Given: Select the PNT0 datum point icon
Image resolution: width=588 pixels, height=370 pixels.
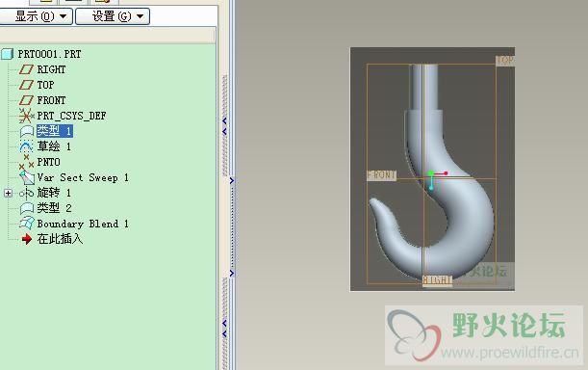Looking at the screenshot, I should [x=26, y=162].
